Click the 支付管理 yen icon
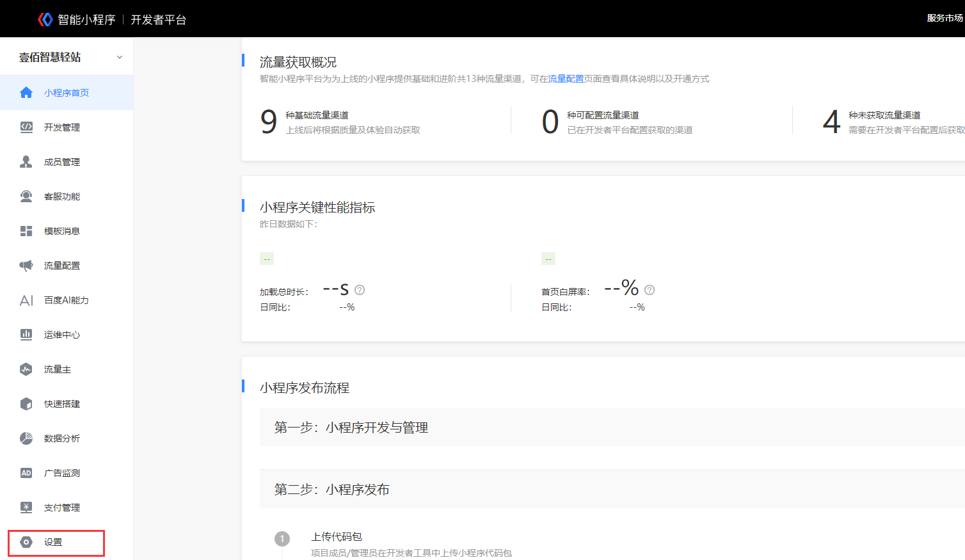Image resolution: width=965 pixels, height=560 pixels. point(26,508)
